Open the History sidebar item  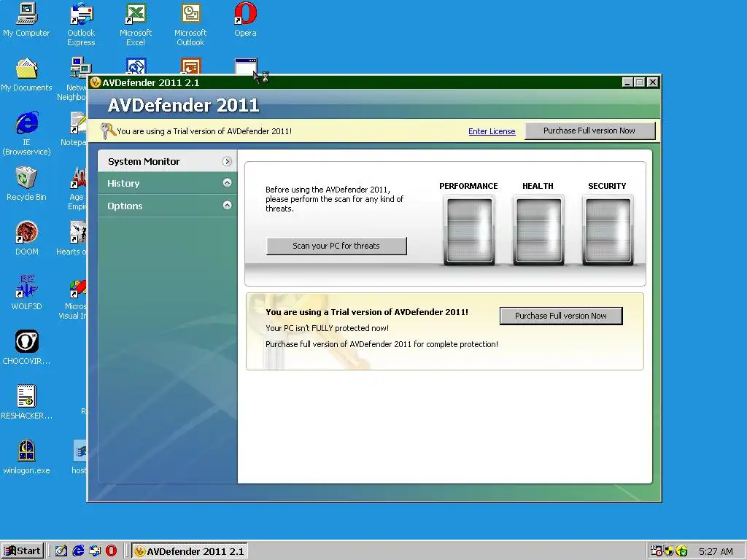167,183
